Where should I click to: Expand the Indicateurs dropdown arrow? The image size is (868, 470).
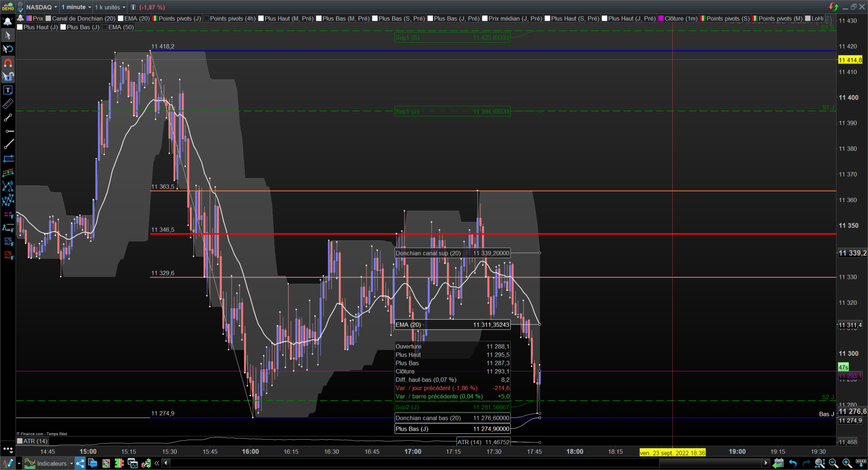(71, 463)
